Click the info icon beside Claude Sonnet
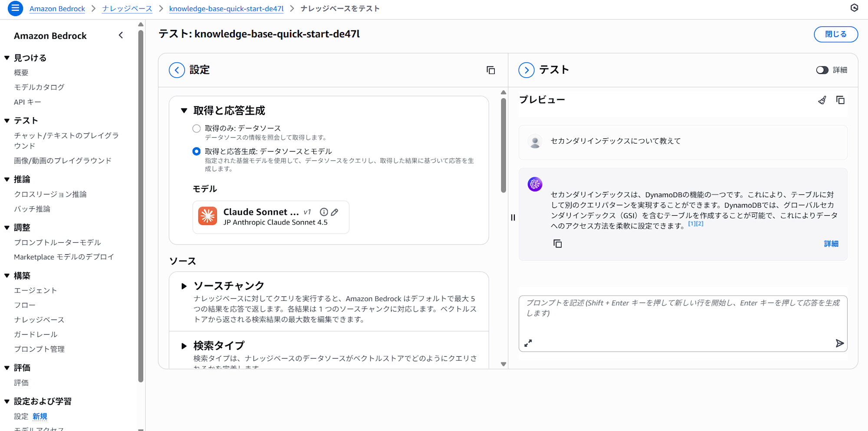Viewport: 868px width, 431px height. [324, 212]
